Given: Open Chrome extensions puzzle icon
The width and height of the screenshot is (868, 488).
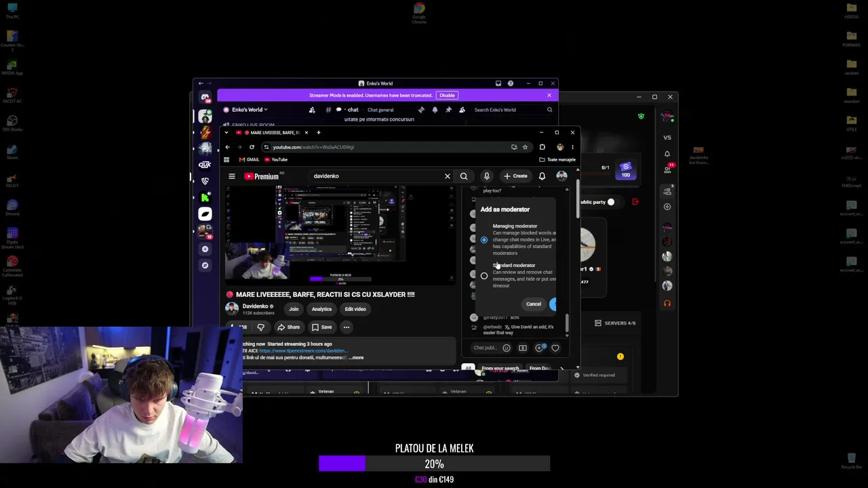Looking at the screenshot, I should click(x=542, y=147).
